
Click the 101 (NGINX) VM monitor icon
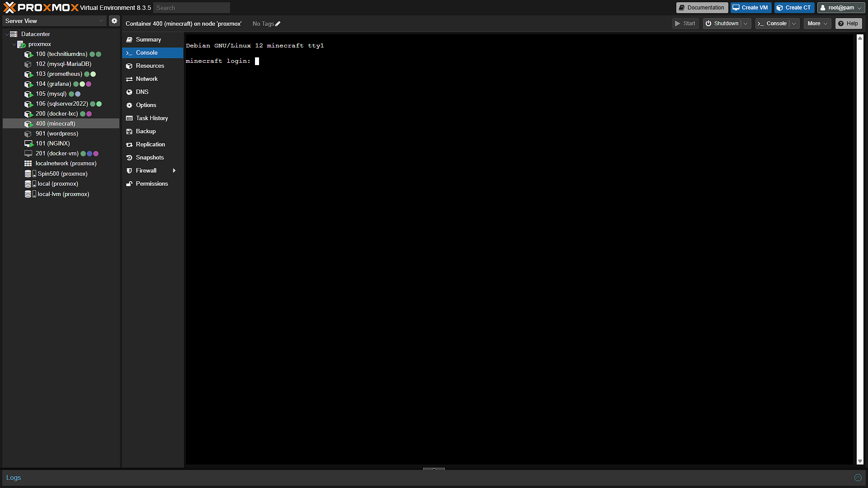[x=28, y=144]
